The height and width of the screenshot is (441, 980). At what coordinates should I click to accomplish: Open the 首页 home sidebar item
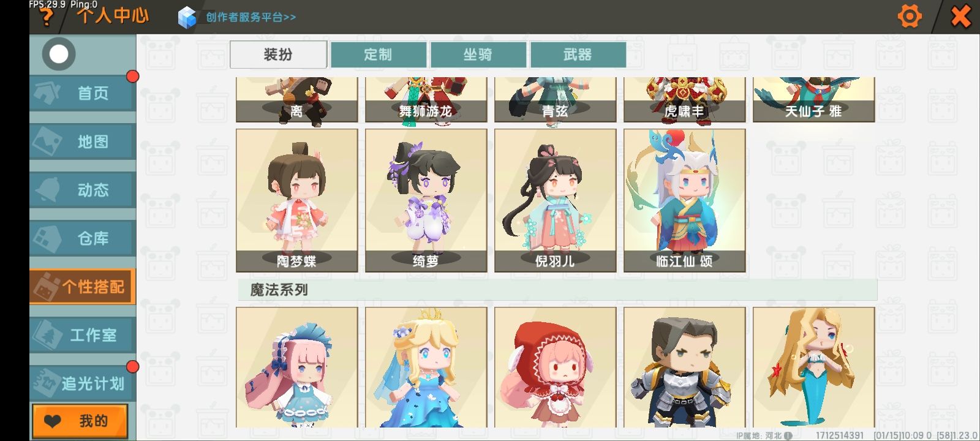[x=83, y=92]
